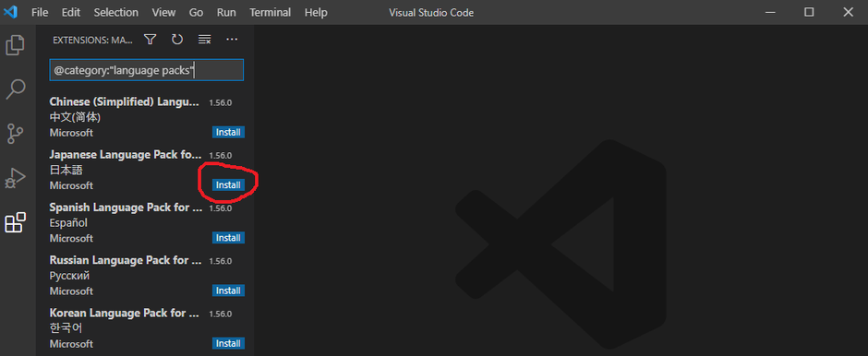The width and height of the screenshot is (868, 356).
Task: Click Microsoft publisher under Japanese pack
Action: 71,185
